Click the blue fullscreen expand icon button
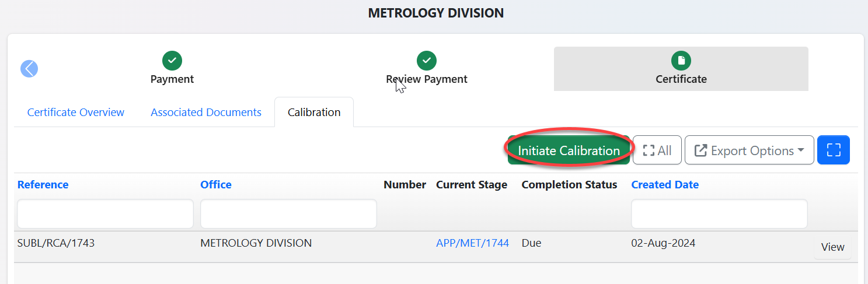 pyautogui.click(x=833, y=150)
